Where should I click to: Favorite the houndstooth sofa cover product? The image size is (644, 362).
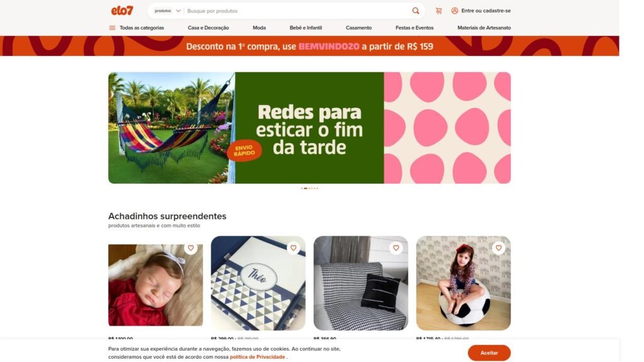(396, 248)
